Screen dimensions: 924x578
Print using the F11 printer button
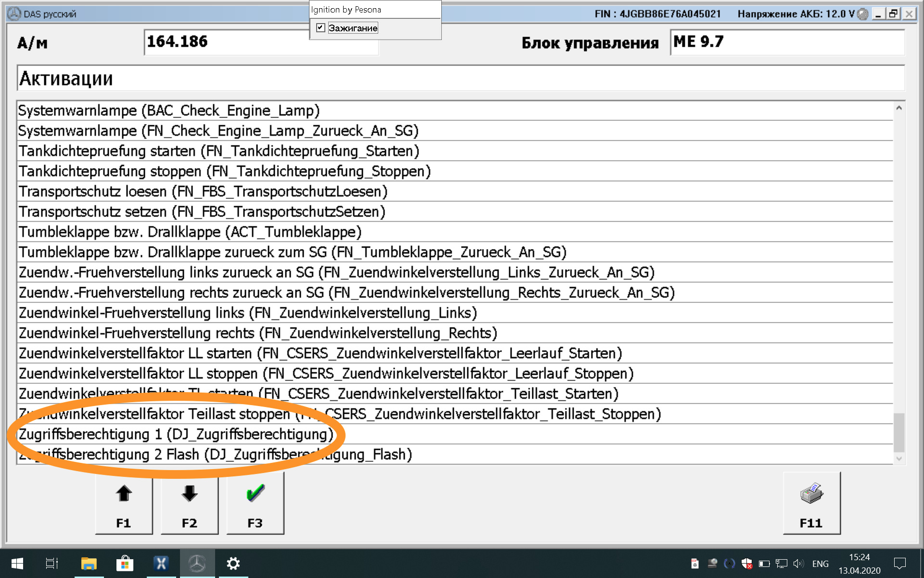(811, 503)
